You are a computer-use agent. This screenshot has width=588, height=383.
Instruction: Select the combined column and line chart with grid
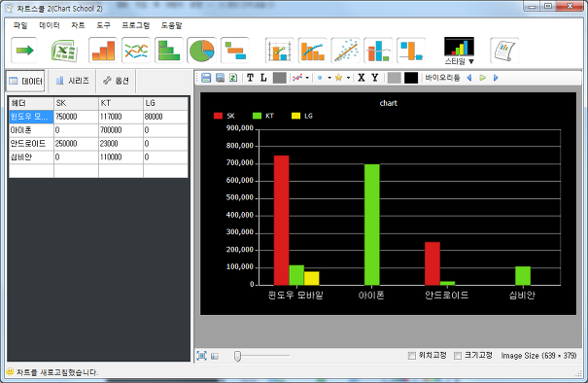click(279, 51)
